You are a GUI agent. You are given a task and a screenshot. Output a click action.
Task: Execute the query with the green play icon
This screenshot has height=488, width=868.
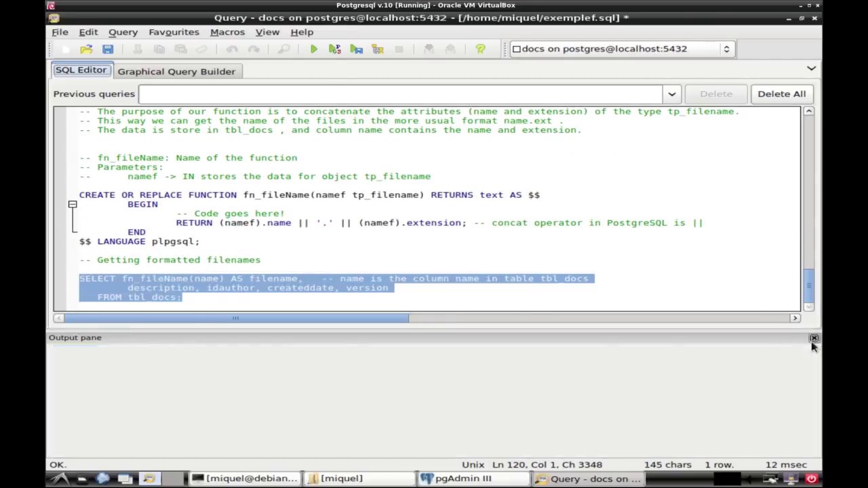(x=313, y=49)
